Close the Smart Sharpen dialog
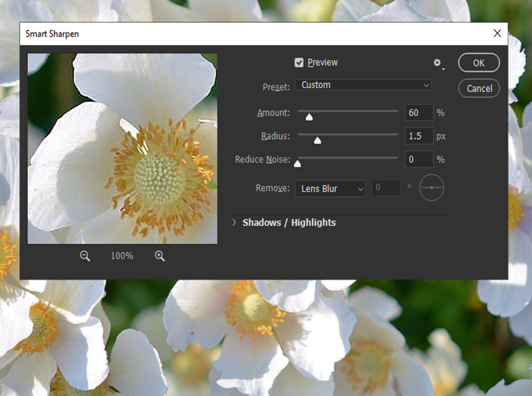This screenshot has width=532, height=396. point(497,33)
